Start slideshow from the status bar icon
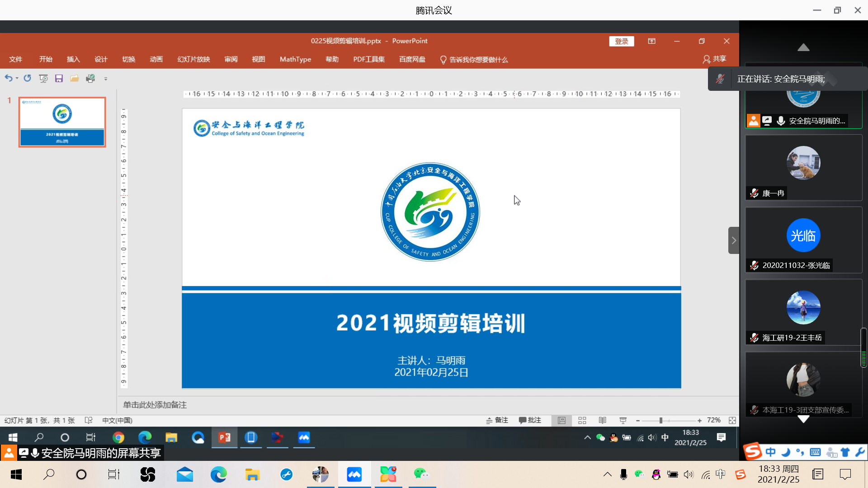Screen dimensions: 868x488 (623, 420)
